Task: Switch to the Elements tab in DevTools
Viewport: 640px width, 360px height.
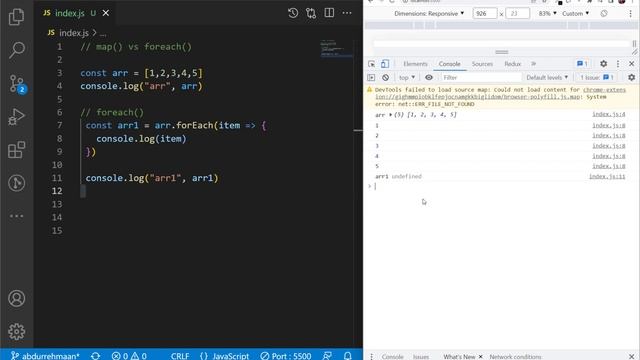Action: pyautogui.click(x=415, y=64)
